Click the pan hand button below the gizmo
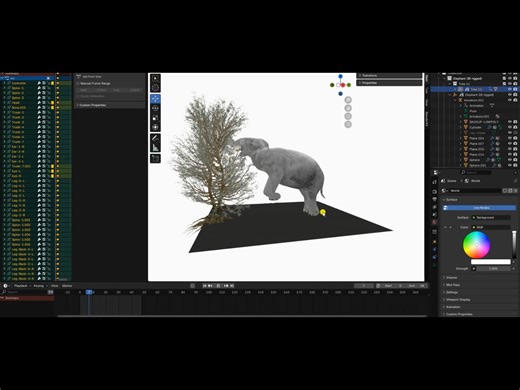The height and width of the screenshot is (390, 520). click(348, 108)
